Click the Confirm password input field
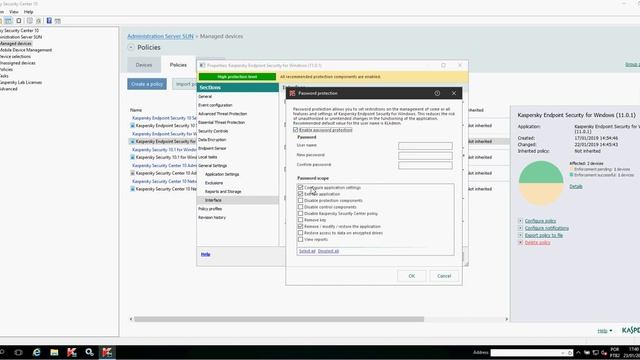 (425, 165)
